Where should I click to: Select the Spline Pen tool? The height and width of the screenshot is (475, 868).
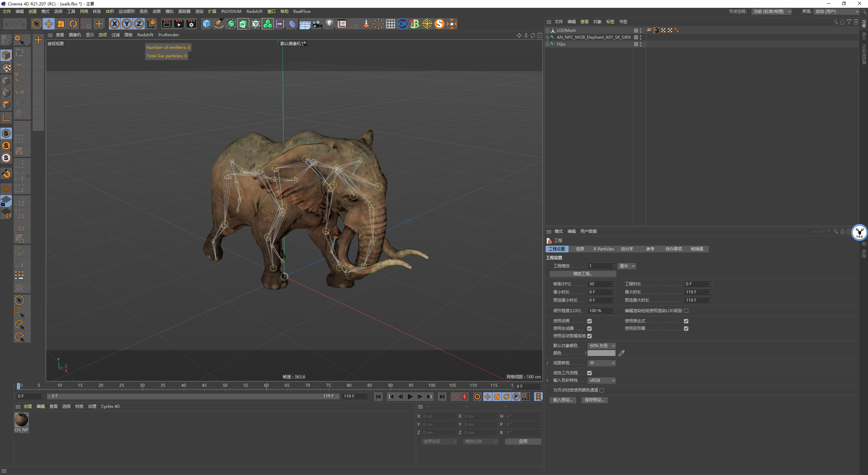(x=219, y=24)
